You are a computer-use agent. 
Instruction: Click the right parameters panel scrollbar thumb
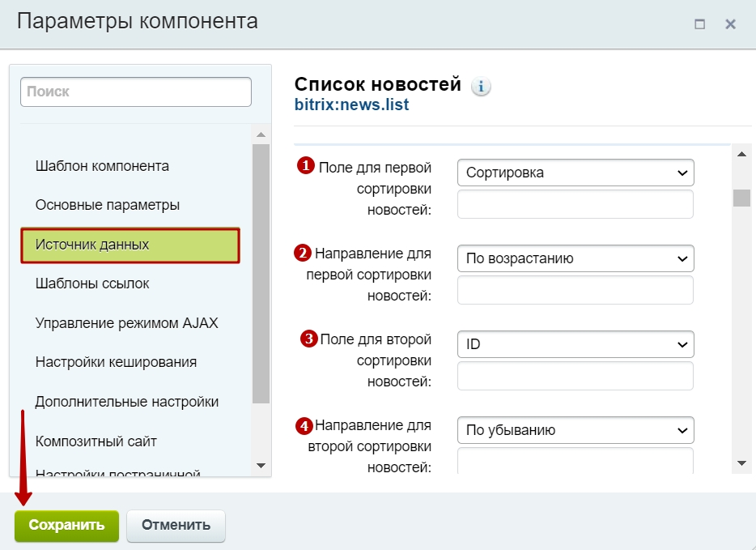click(741, 198)
